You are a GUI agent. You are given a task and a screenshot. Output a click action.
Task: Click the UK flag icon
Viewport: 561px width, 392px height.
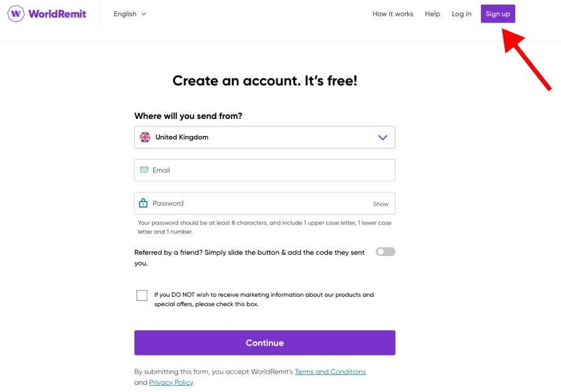coord(145,137)
